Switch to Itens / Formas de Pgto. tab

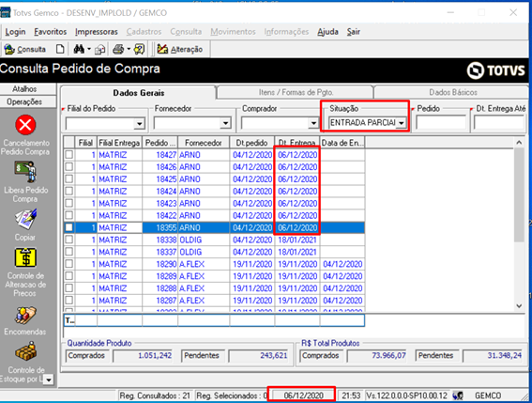[x=296, y=92]
